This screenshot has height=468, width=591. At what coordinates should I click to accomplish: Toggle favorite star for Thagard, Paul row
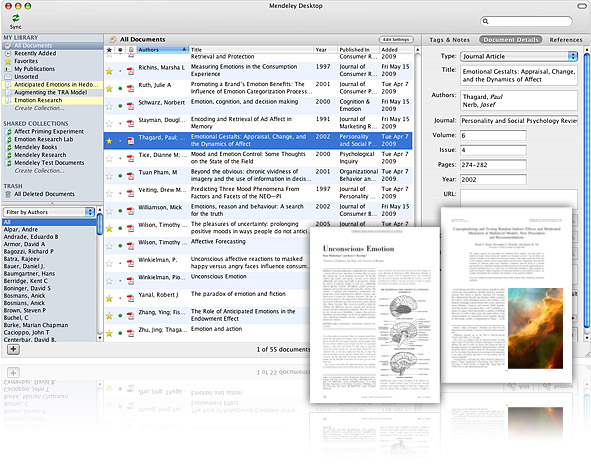(x=109, y=141)
